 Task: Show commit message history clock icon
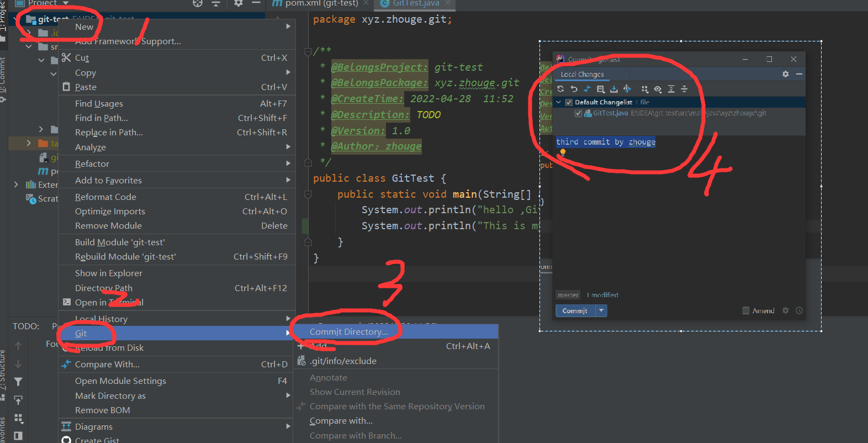coord(799,310)
